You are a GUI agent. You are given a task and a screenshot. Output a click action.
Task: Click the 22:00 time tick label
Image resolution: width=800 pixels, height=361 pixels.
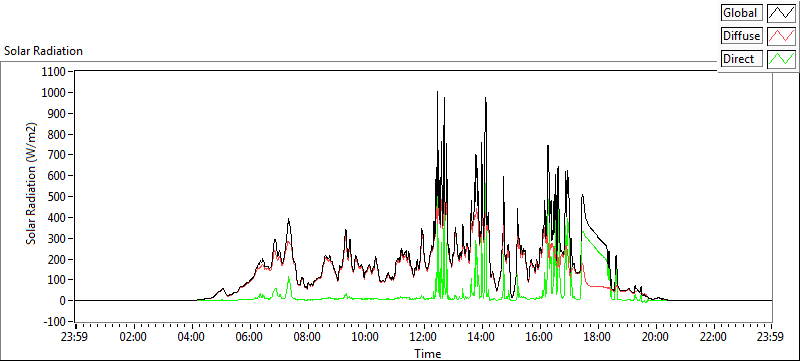713,337
